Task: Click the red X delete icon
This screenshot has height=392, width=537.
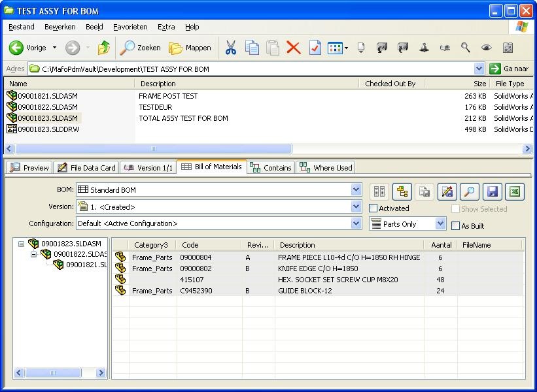Action: pos(293,48)
